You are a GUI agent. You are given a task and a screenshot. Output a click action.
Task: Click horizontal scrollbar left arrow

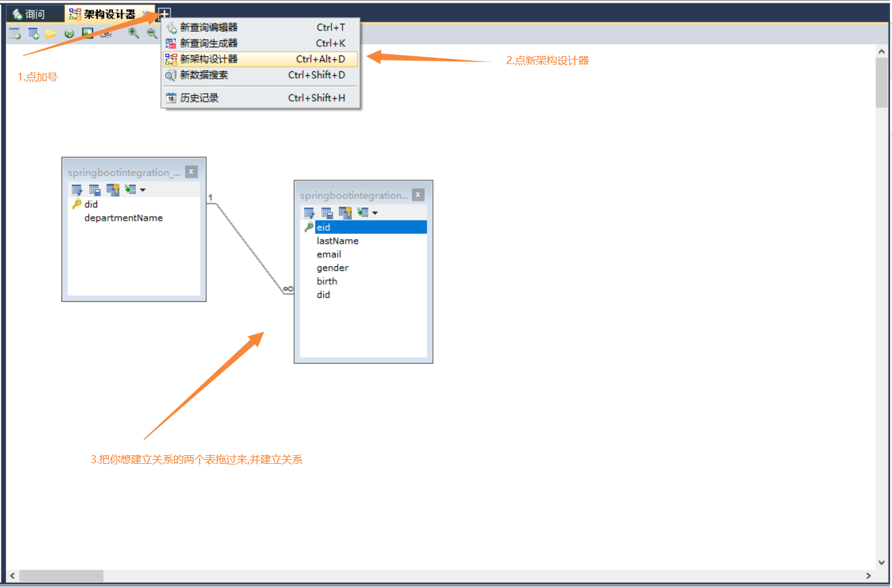coord(13,576)
